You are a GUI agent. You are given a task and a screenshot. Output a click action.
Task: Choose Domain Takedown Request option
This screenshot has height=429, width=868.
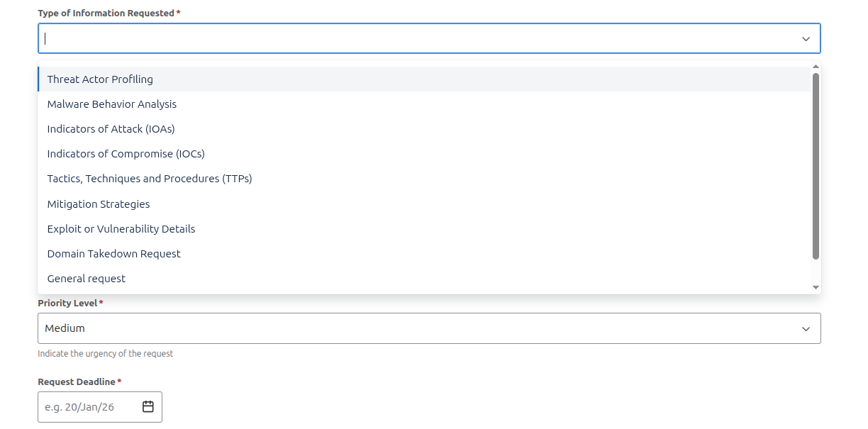point(114,254)
